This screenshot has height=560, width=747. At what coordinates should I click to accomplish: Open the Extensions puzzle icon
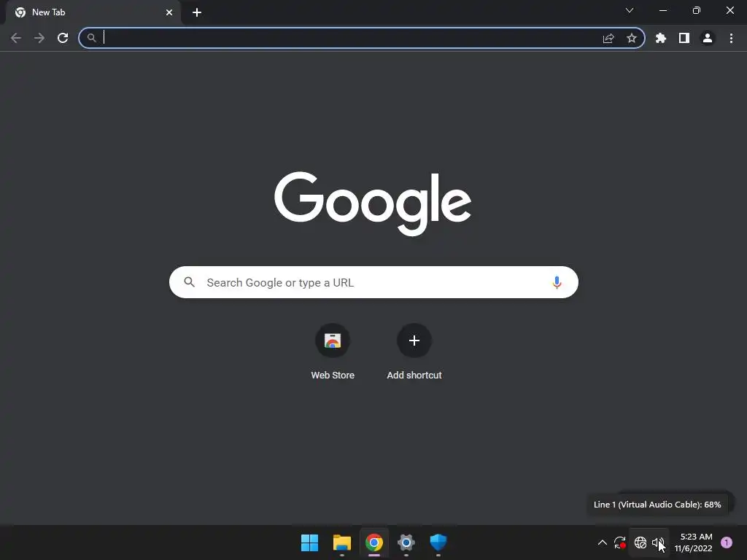pos(661,38)
